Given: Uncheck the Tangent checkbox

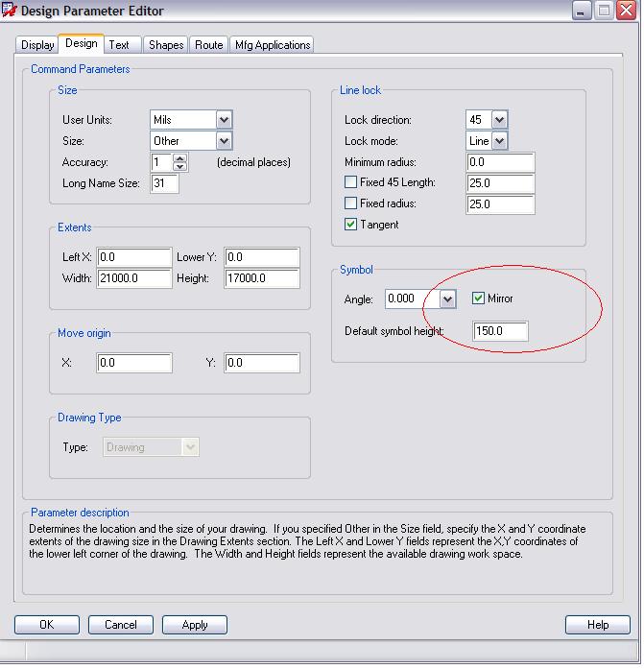Looking at the screenshot, I should click(x=350, y=225).
